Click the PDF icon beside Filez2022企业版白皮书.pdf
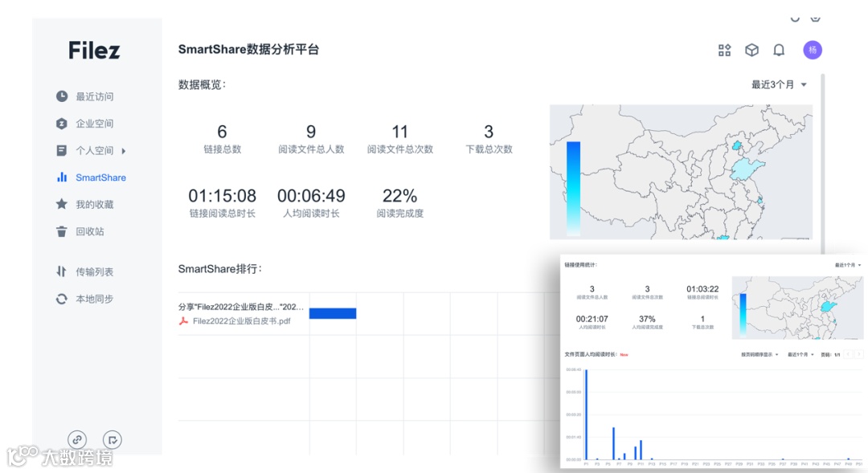 [183, 321]
